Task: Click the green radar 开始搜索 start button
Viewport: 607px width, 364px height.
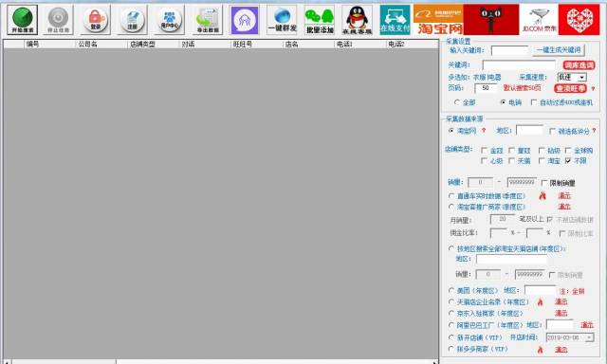Action: click(23, 19)
